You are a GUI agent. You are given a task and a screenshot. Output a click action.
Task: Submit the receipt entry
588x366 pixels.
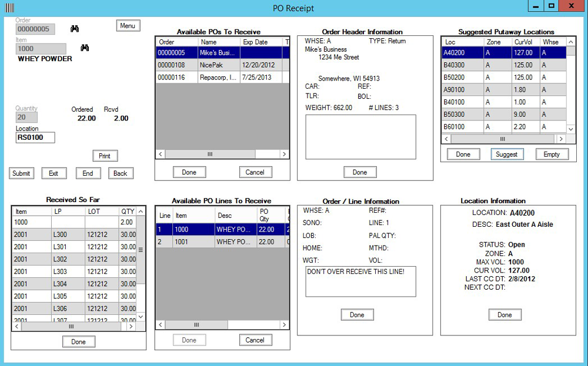[x=21, y=173]
